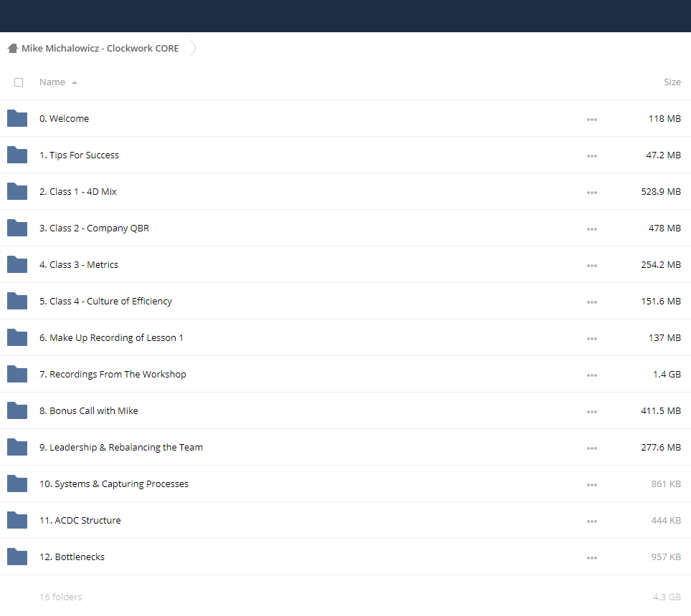This screenshot has width=691, height=616.
Task: Open the 12. Bottlenecks folder name
Action: (72, 557)
